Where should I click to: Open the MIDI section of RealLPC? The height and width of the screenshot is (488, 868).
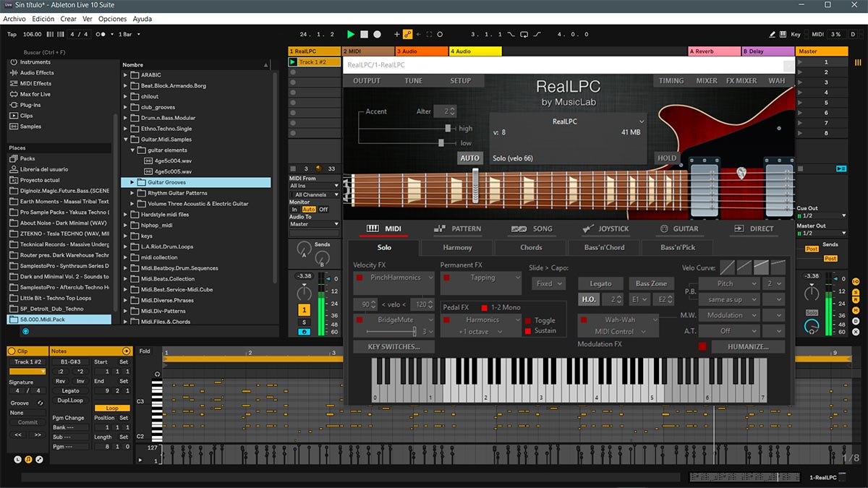pos(383,229)
